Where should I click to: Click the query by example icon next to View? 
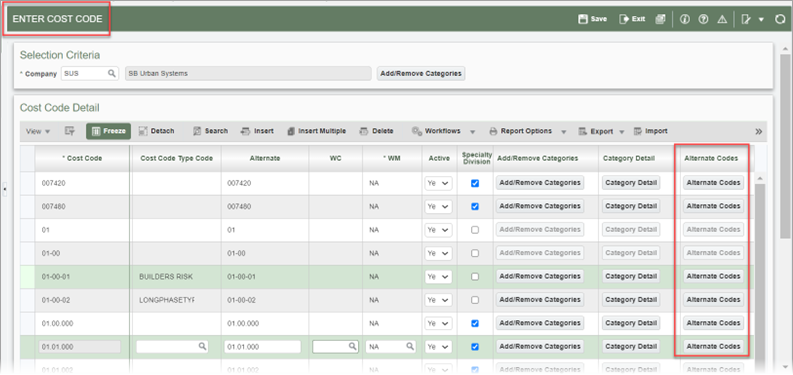69,131
